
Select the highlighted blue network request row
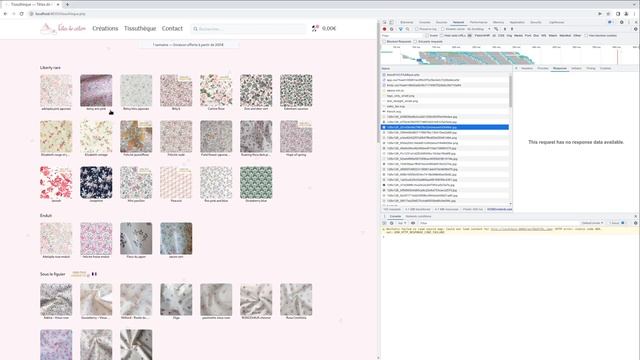pos(444,127)
